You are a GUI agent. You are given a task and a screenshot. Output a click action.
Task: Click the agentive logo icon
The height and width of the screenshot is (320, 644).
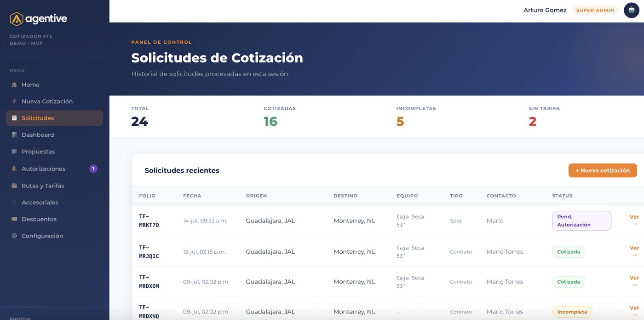tap(17, 19)
